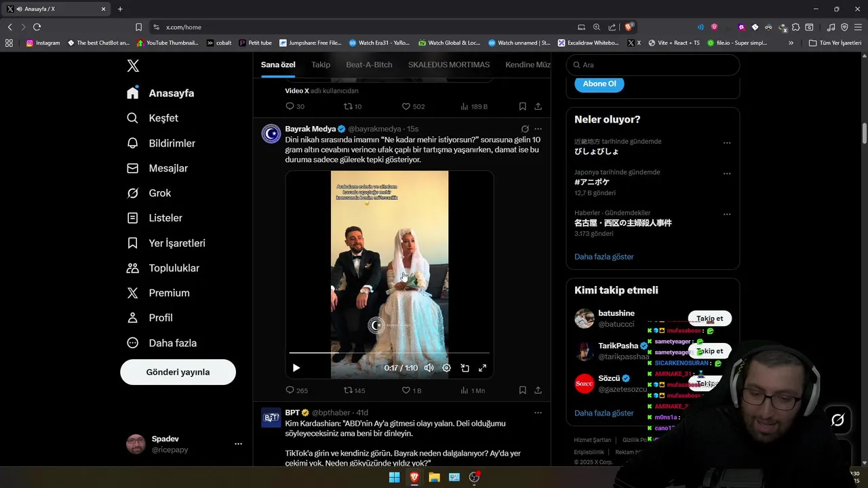Reload the page in browser
The image size is (868, 488).
37,27
